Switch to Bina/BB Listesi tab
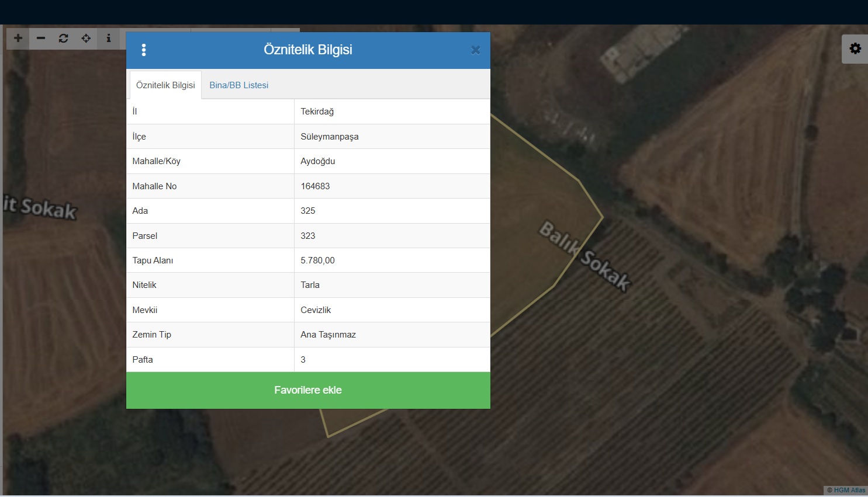 (x=238, y=85)
